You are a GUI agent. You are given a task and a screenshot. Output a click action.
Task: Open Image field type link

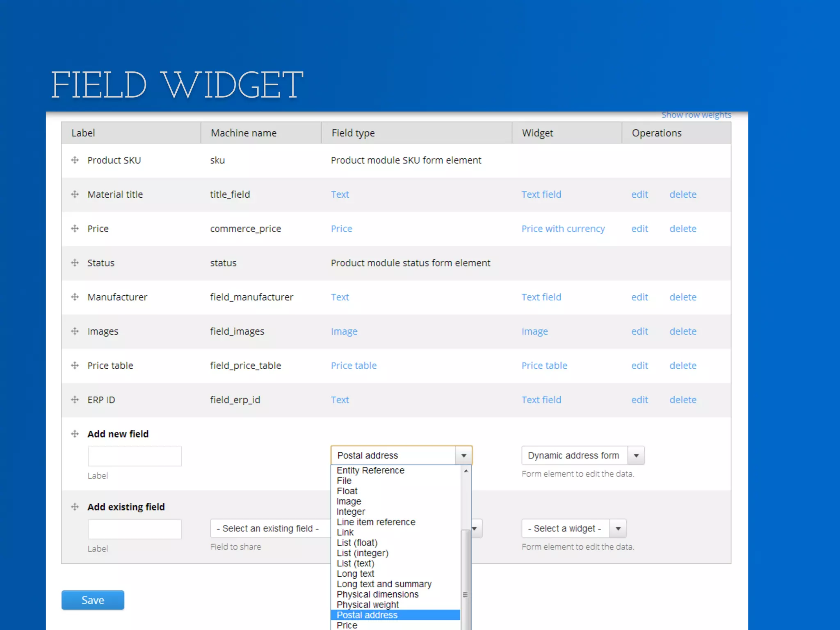point(344,331)
